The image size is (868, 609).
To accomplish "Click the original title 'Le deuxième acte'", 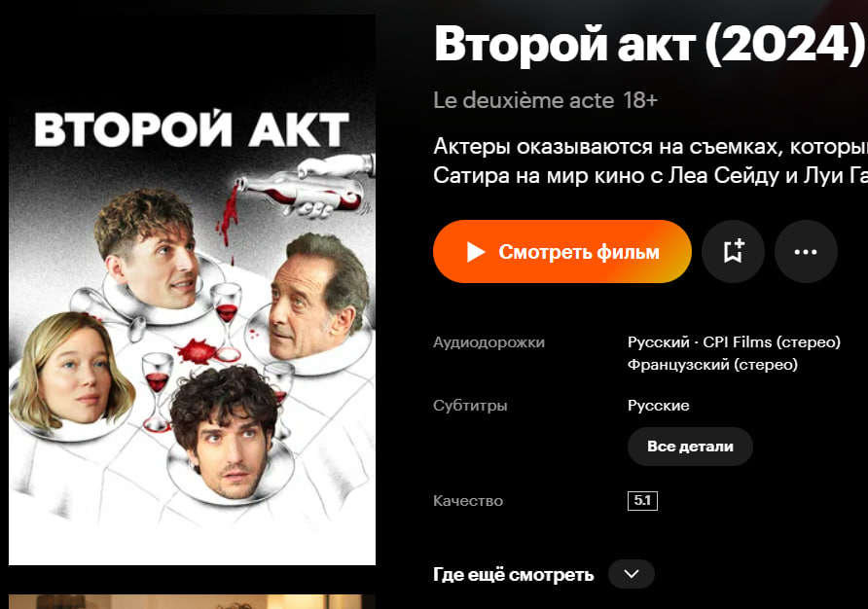I will 524,101.
